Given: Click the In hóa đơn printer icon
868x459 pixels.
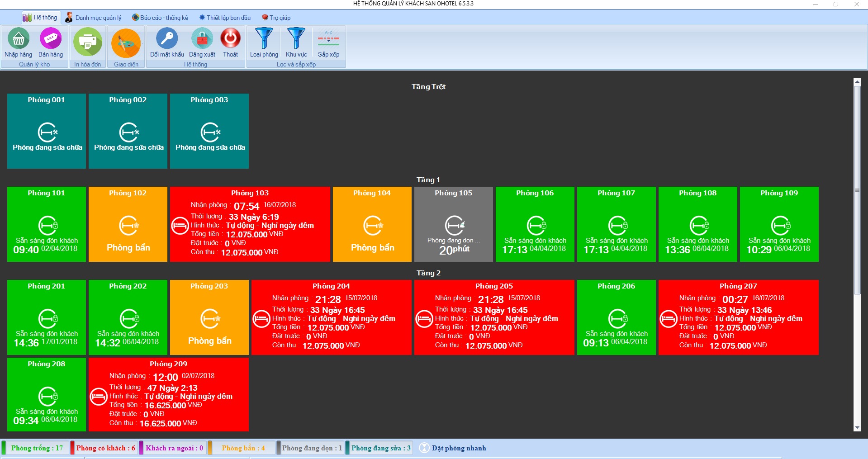Looking at the screenshot, I should click(x=88, y=42).
